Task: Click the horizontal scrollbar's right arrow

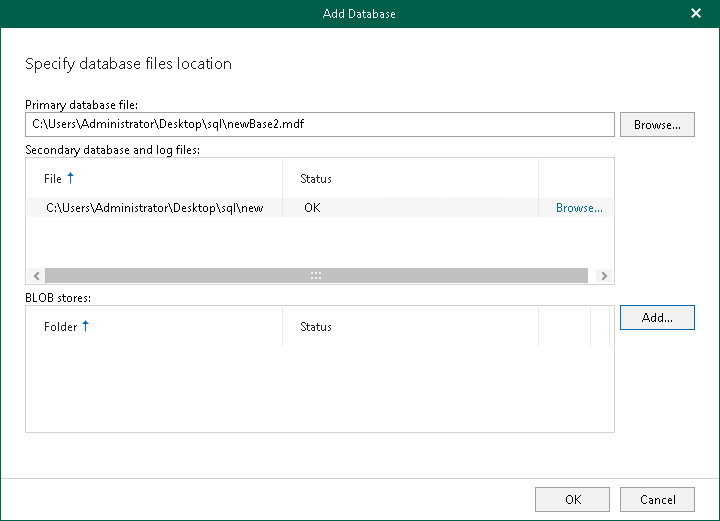Action: pyautogui.click(x=603, y=275)
